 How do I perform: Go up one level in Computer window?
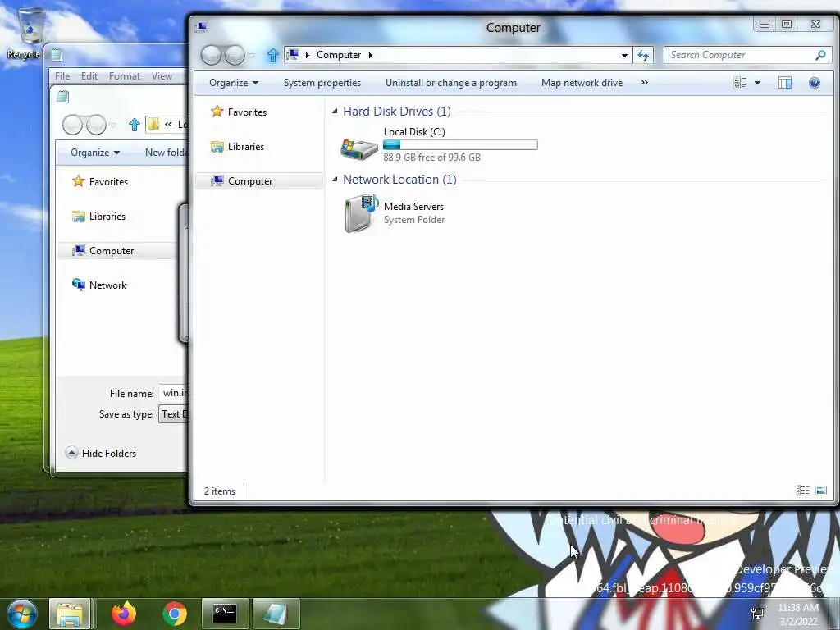pos(272,55)
